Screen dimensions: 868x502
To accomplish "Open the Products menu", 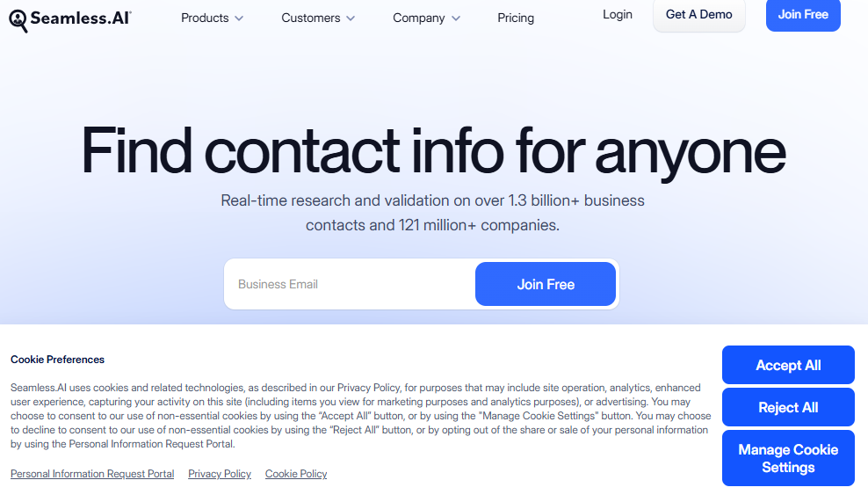I will (205, 18).
